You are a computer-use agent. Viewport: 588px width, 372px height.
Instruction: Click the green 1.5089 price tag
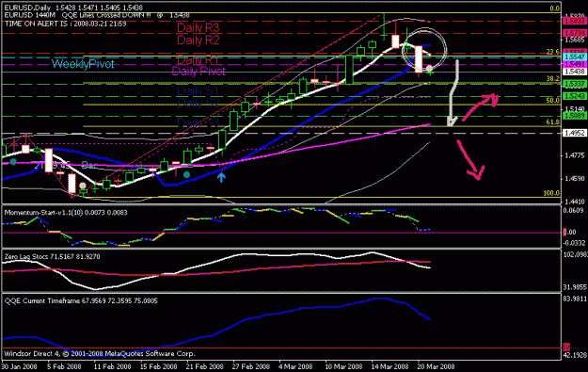point(575,116)
